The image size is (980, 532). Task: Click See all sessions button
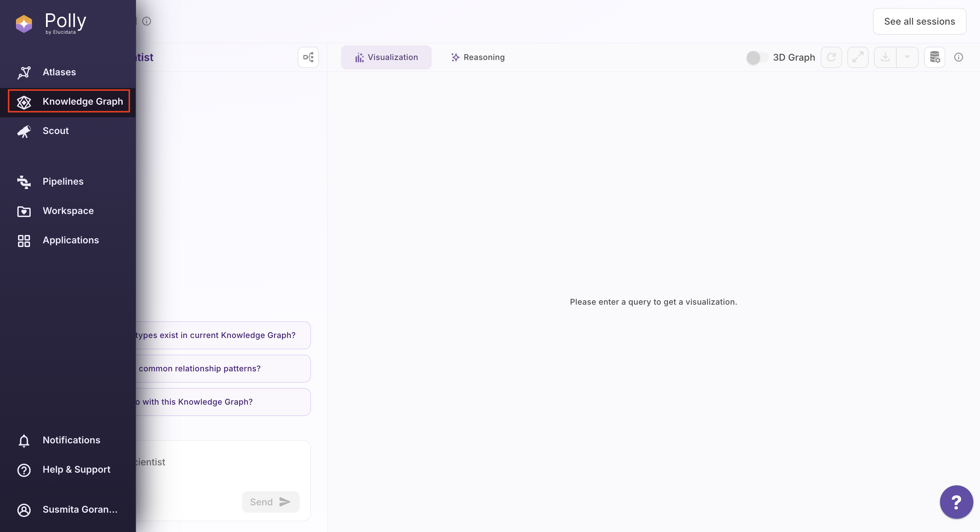pos(919,21)
